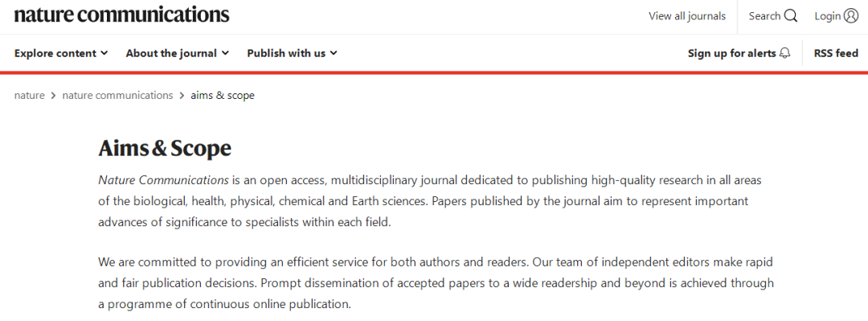Click the aims & scope breadcrumb item
The width and height of the screenshot is (868, 321).
point(223,96)
